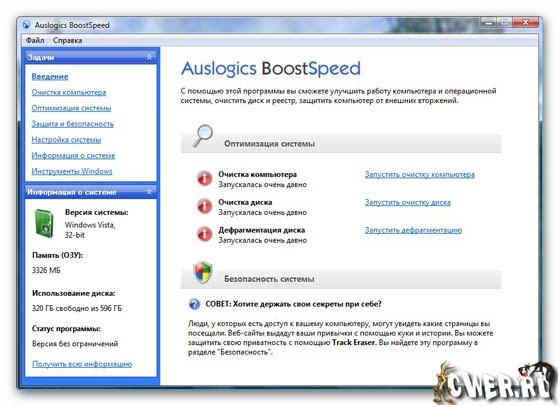Image resolution: width=560 pixels, height=407 pixels.
Task: Collapse the Информация о системе panel
Action: coord(149,192)
